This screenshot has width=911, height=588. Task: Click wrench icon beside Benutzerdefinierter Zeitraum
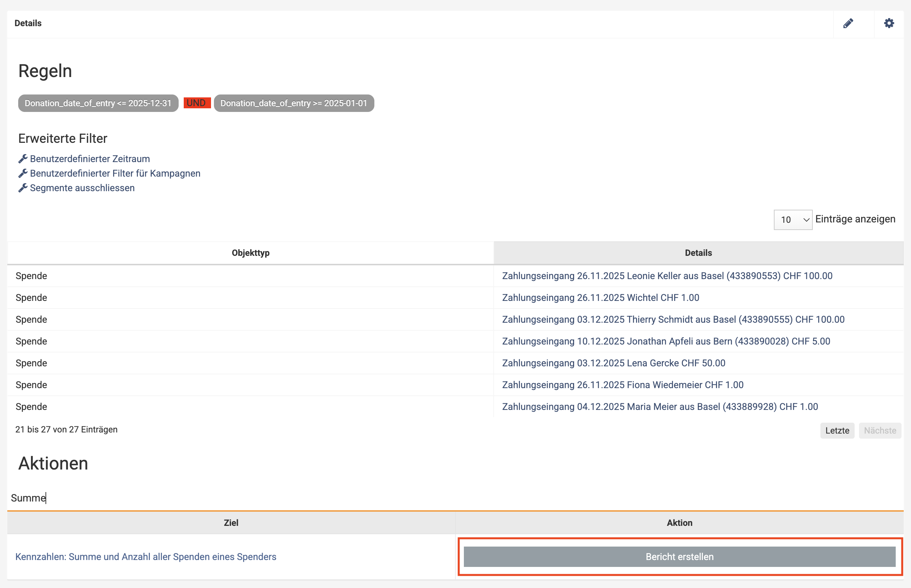tap(23, 159)
